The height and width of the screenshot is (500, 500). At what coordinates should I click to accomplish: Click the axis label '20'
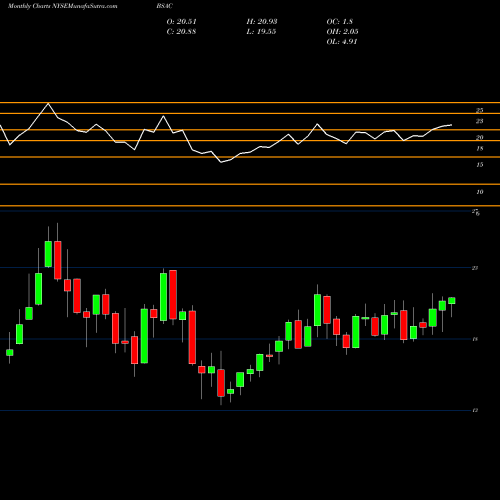(480, 137)
